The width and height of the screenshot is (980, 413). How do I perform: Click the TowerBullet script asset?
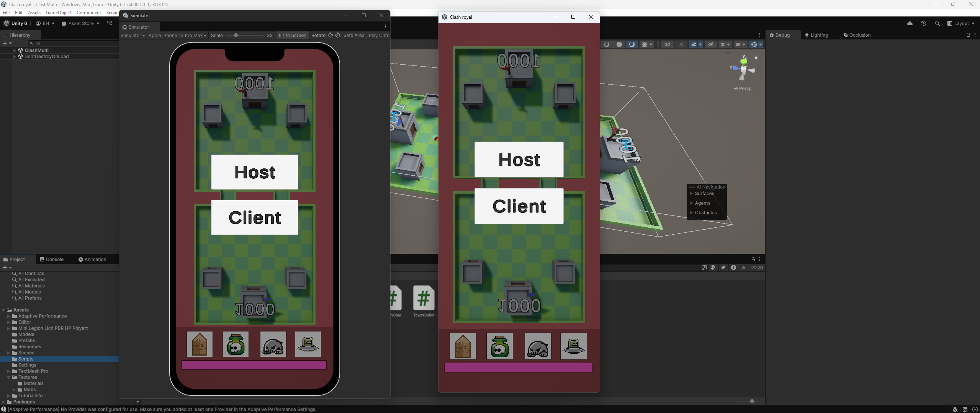424,302
